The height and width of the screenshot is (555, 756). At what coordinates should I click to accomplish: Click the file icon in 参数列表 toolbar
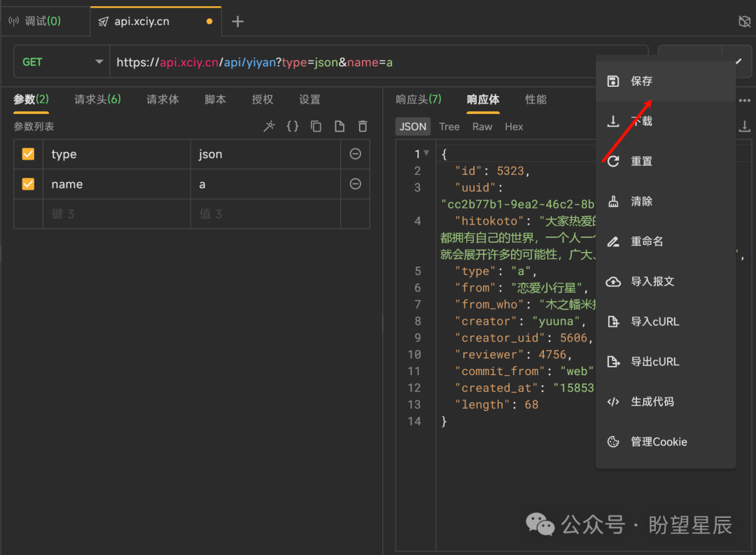click(339, 127)
